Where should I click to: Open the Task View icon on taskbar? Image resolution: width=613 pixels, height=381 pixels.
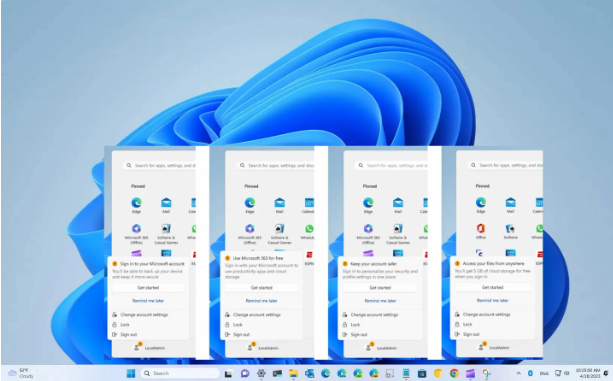pyautogui.click(x=228, y=373)
